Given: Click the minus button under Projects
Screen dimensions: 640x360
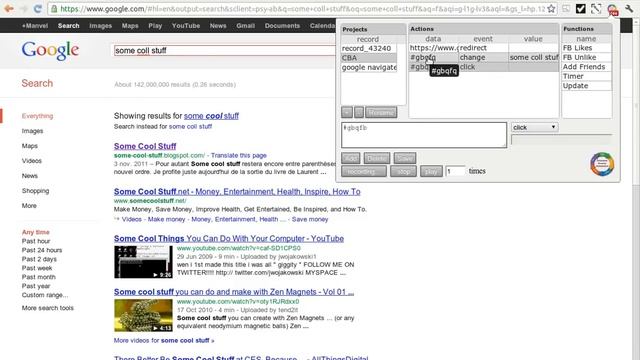Looking at the screenshot, I should click(x=359, y=112).
